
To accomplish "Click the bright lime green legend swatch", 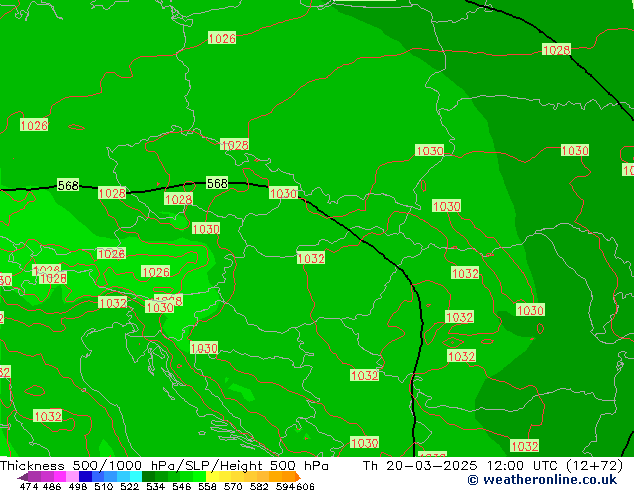I will (x=199, y=477).
